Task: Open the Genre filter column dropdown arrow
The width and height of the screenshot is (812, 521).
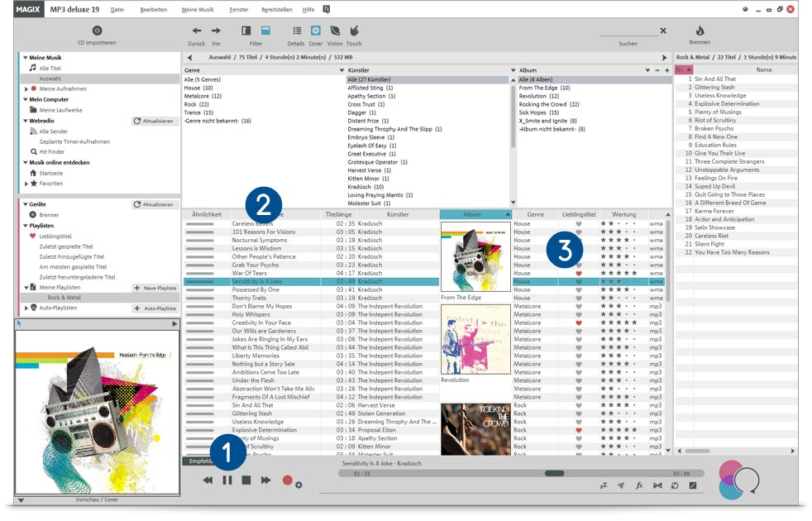Action: [x=342, y=70]
